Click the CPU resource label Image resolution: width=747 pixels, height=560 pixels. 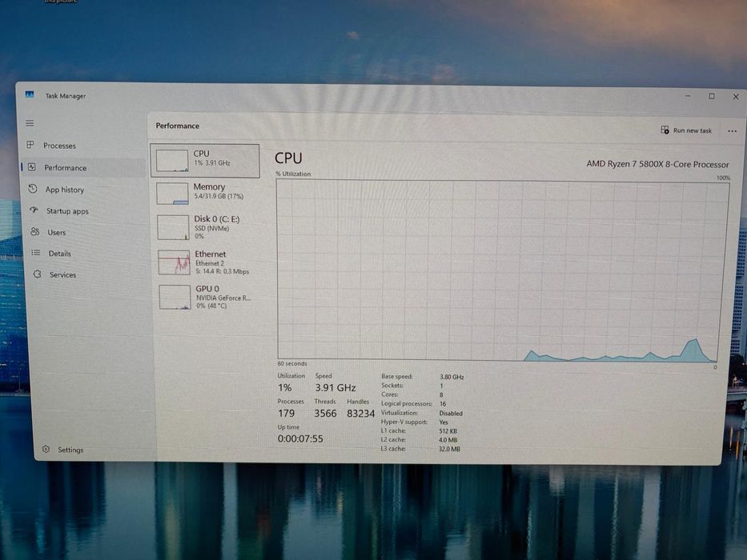click(x=201, y=154)
